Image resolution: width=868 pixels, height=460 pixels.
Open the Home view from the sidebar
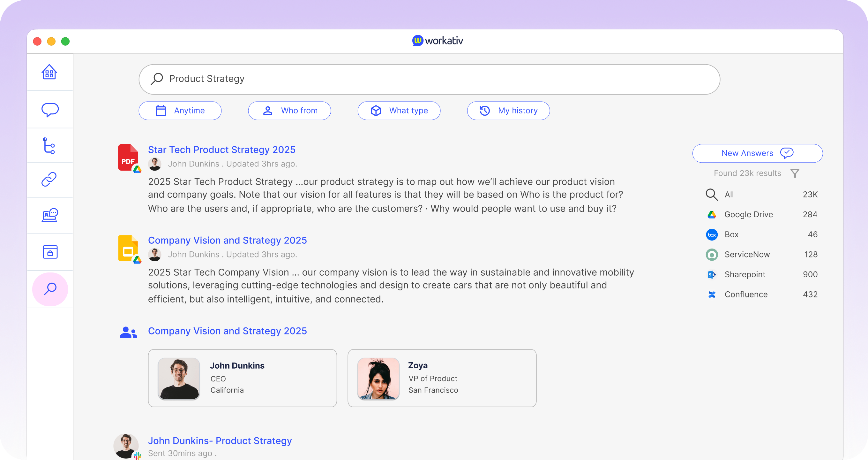(x=50, y=72)
